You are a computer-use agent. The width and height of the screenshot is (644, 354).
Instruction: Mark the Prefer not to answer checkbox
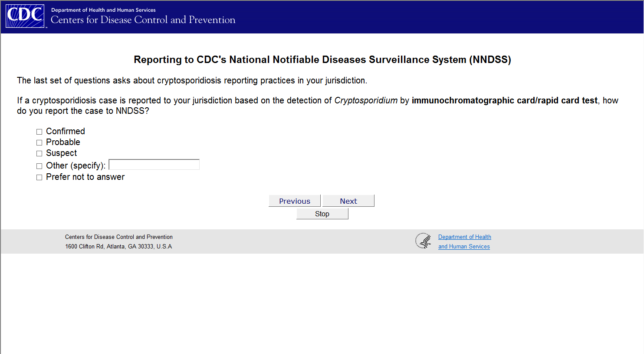(x=39, y=177)
